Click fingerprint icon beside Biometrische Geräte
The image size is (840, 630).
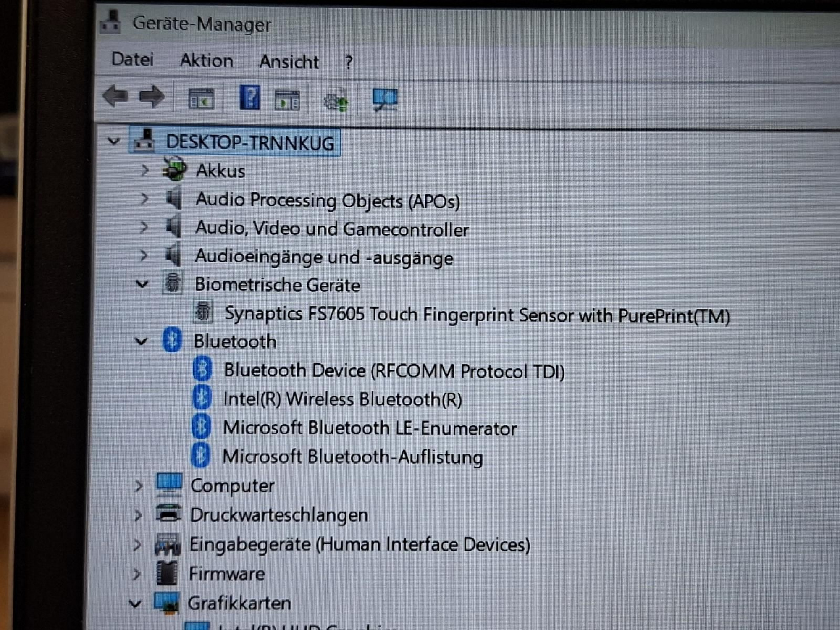tap(172, 283)
